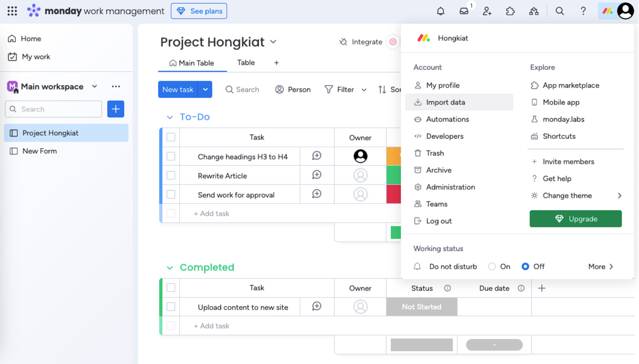Turn Do not disturb On
Screen dimensions: 639x364
(492, 266)
